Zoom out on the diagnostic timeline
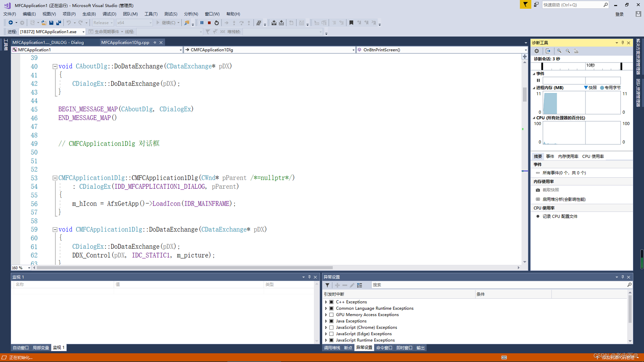Viewport: 644px width, 362px height. pos(568,51)
